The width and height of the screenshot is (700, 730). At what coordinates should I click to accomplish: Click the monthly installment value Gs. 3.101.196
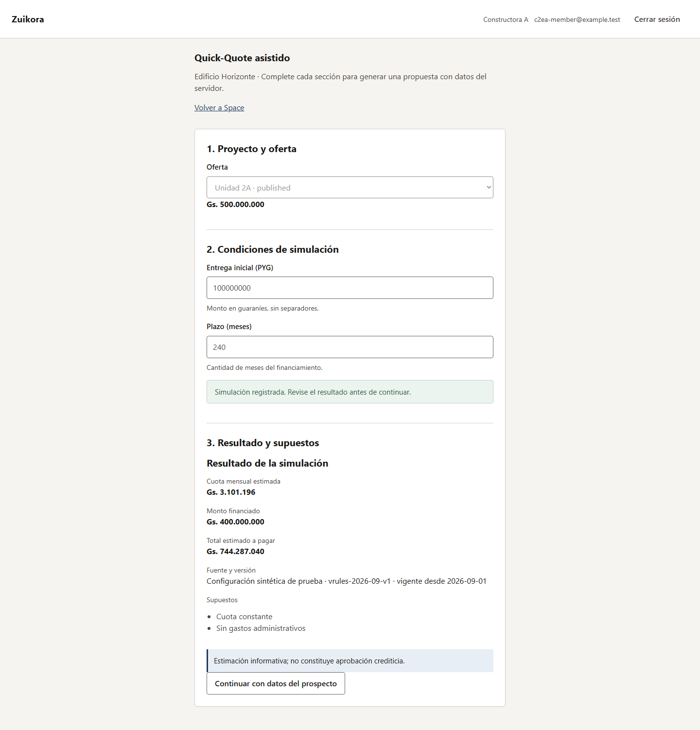pyautogui.click(x=231, y=492)
